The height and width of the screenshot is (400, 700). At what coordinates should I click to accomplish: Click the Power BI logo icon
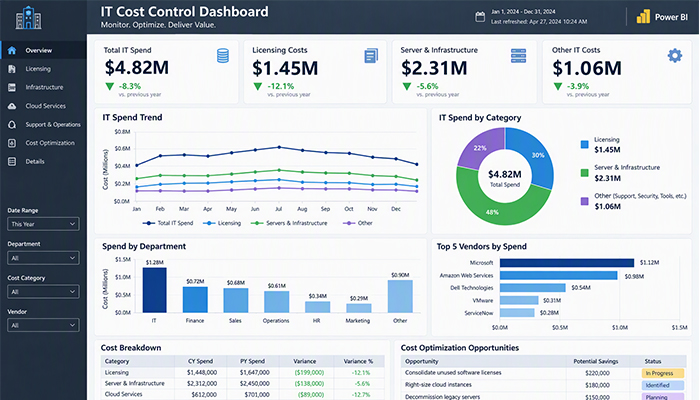point(643,17)
